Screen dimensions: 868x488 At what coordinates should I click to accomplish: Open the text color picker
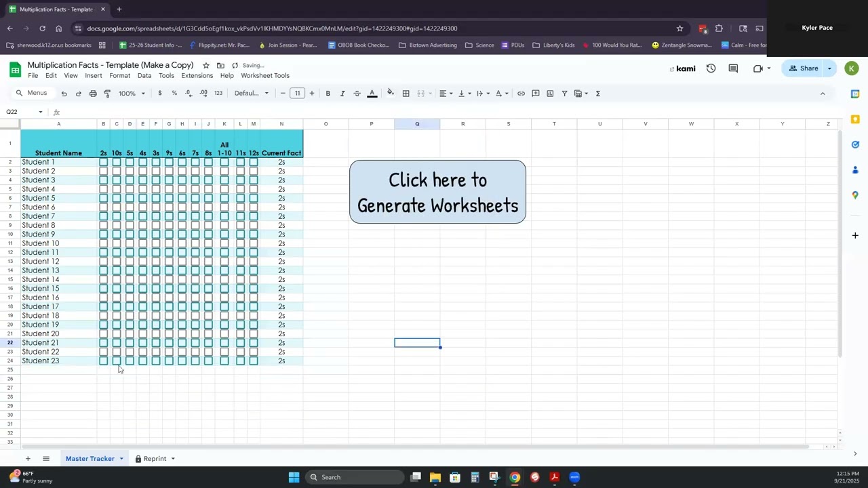pyautogui.click(x=372, y=94)
